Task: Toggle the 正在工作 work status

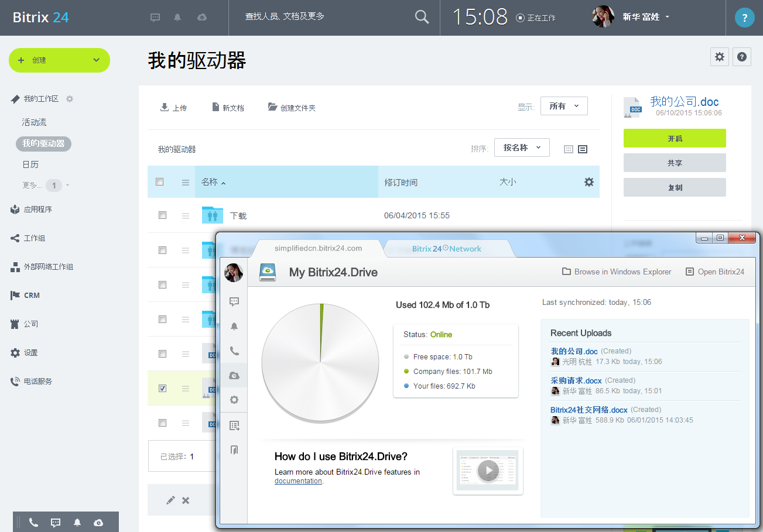Action: point(536,18)
